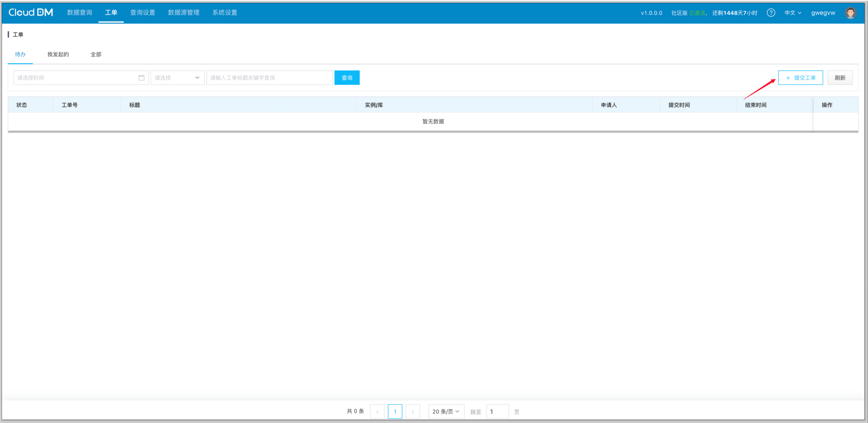The width and height of the screenshot is (868, 423).
Task: Expand the 20 条/页 page size dropdown
Action: coord(446,412)
